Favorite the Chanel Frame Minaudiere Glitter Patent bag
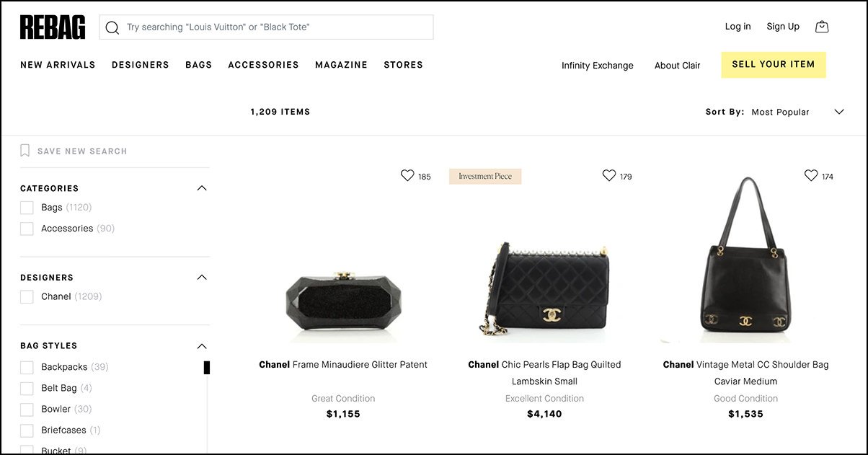Viewport: 868px width, 455px height. click(x=407, y=175)
